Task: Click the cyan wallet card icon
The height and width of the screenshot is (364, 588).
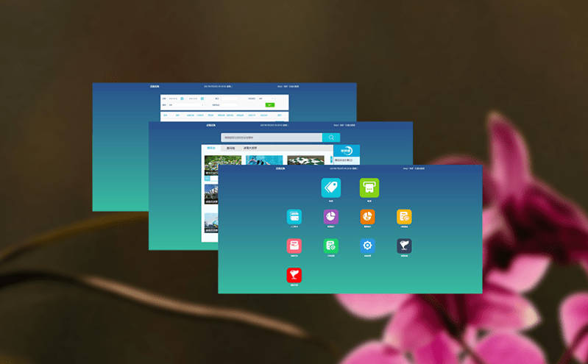Action: pyautogui.click(x=294, y=216)
